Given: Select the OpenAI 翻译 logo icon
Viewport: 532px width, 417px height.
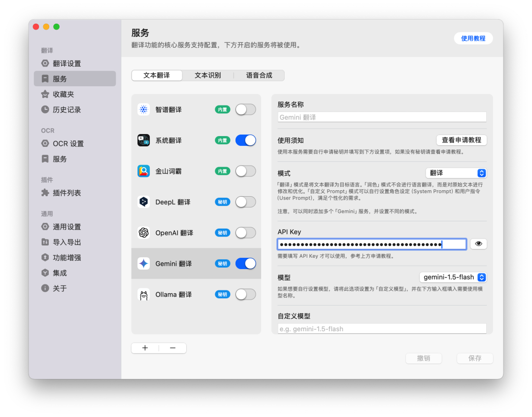Looking at the screenshot, I should coord(144,233).
